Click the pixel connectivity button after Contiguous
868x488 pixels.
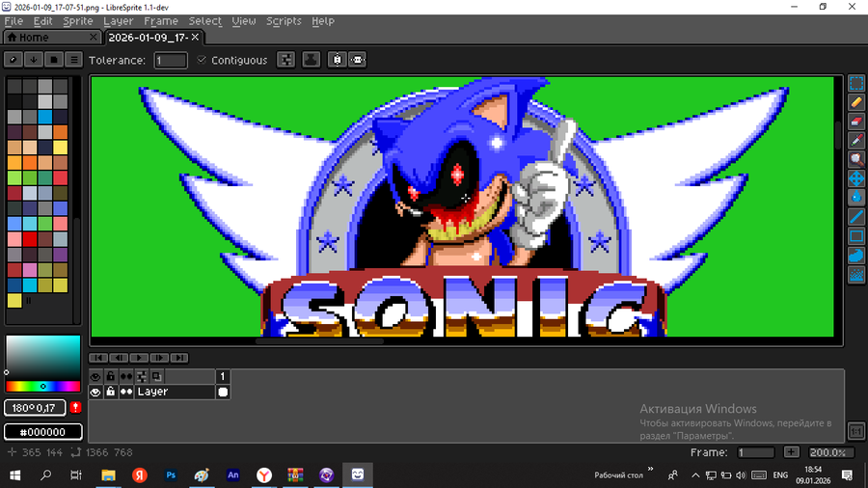286,60
